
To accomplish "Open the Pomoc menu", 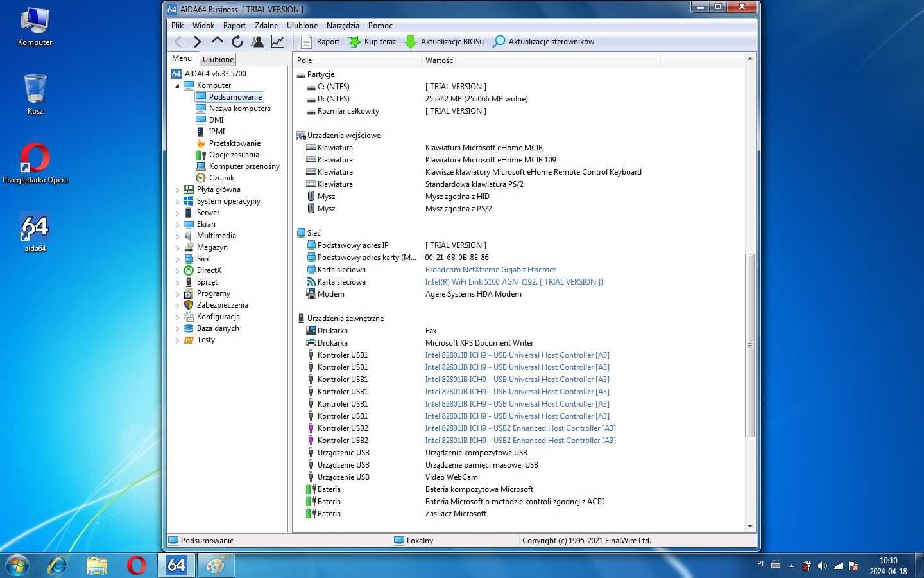I will point(381,26).
